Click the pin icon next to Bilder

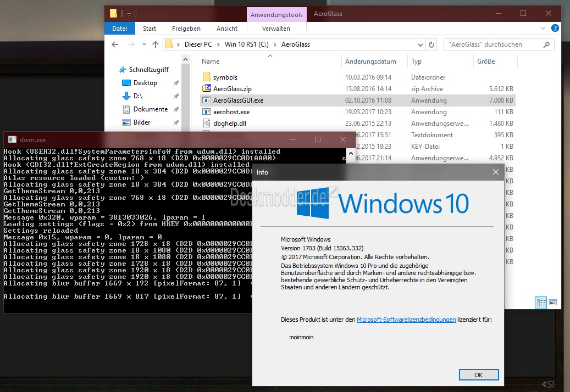coord(176,122)
